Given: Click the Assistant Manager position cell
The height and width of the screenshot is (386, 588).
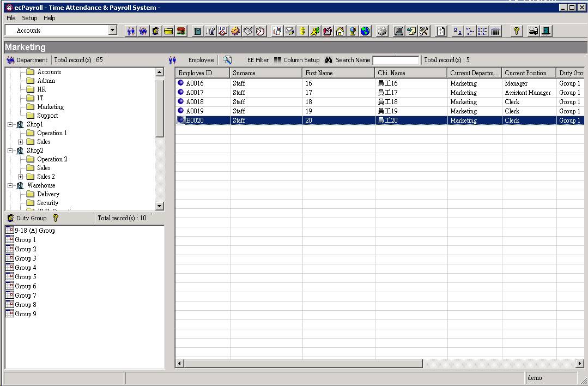Looking at the screenshot, I should [x=528, y=93].
